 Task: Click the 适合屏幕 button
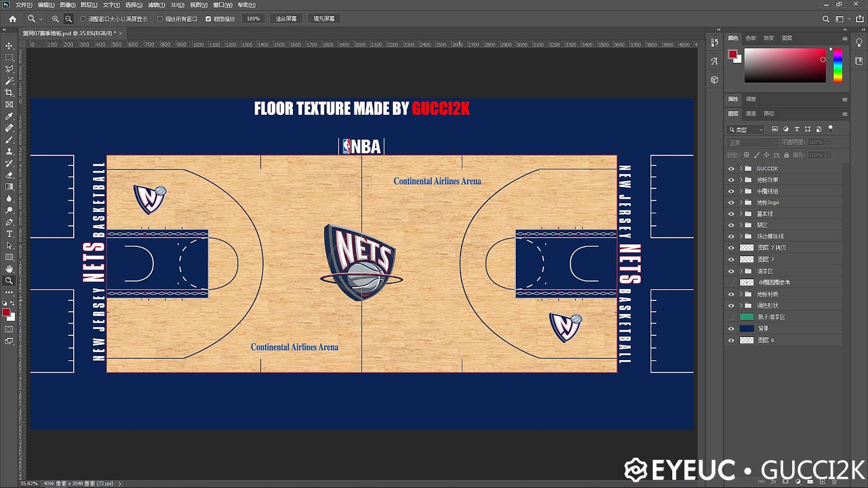282,18
